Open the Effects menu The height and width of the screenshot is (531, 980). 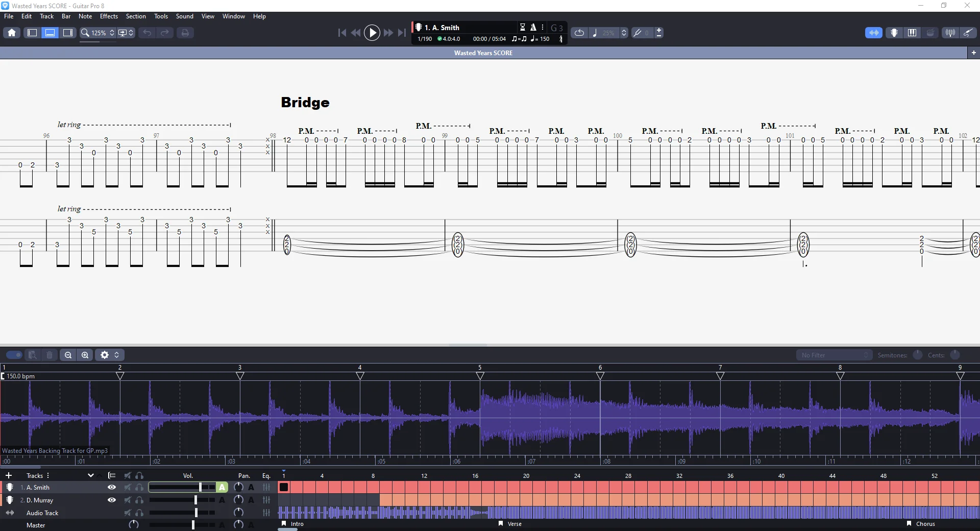[x=109, y=16]
